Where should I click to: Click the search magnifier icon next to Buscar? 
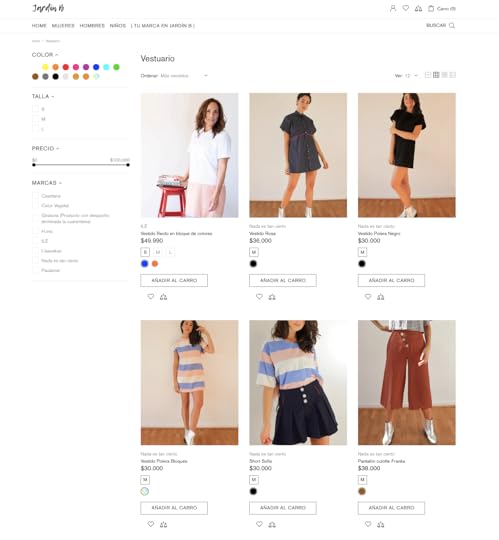(452, 25)
